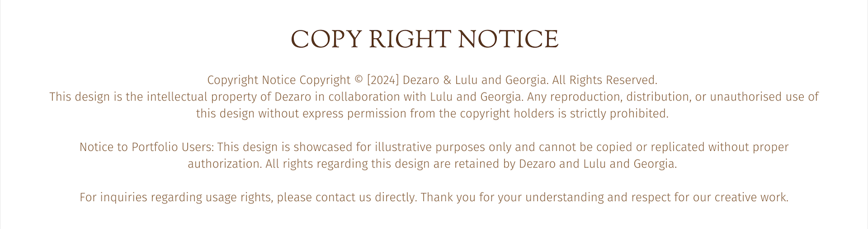Click the phrase "please contact us directly"
868x229 pixels.
click(x=347, y=197)
